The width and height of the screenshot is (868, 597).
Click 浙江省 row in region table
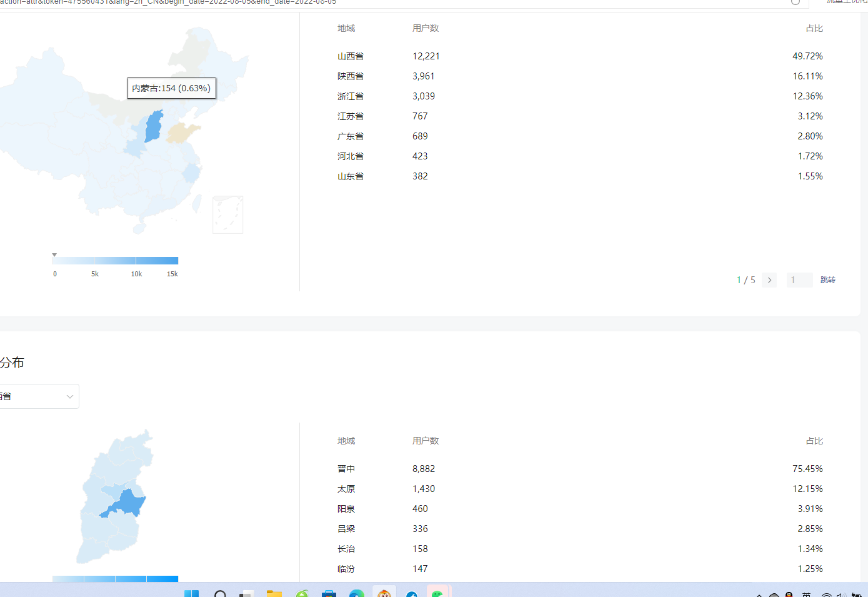(580, 96)
